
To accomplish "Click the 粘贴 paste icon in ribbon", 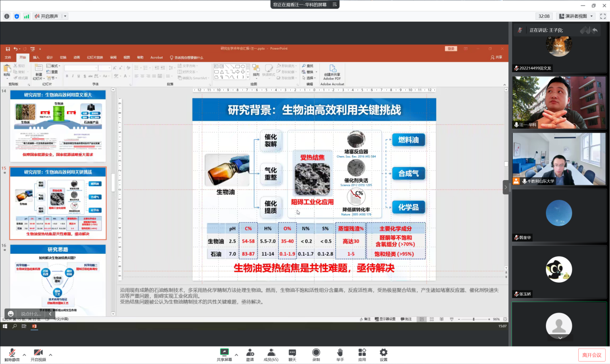I will [x=7, y=68].
